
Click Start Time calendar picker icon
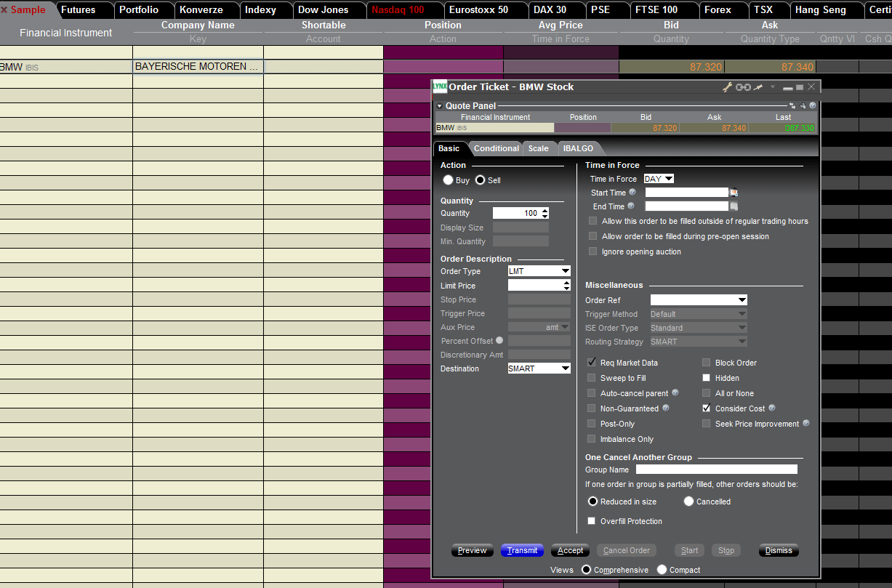[x=734, y=193]
